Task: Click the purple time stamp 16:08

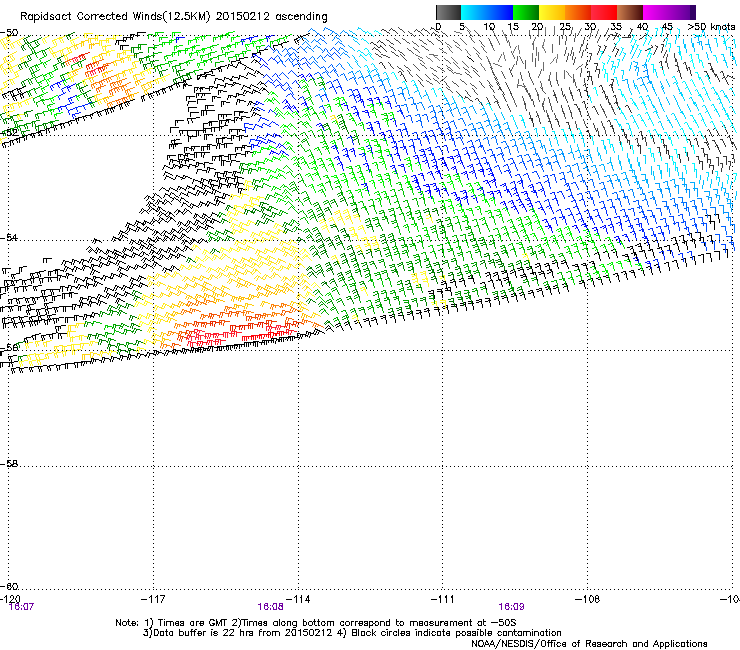Action: [x=270, y=607]
